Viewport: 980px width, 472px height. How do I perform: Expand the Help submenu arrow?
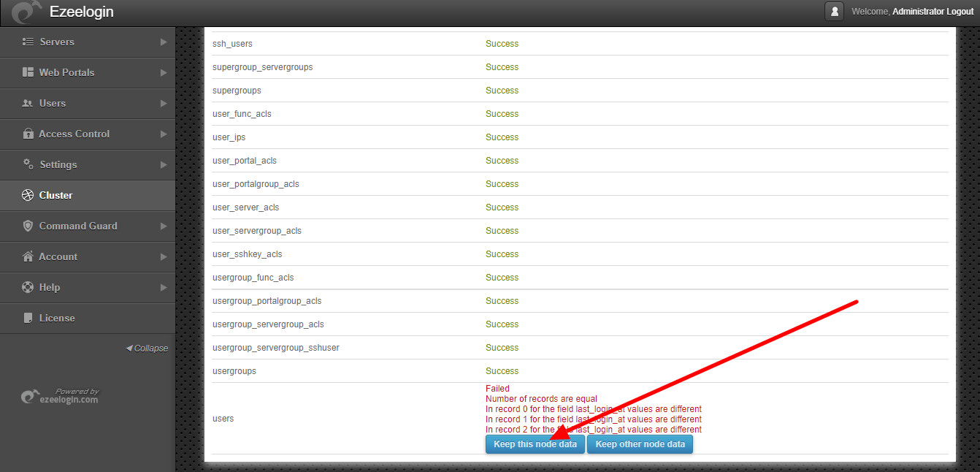(164, 288)
